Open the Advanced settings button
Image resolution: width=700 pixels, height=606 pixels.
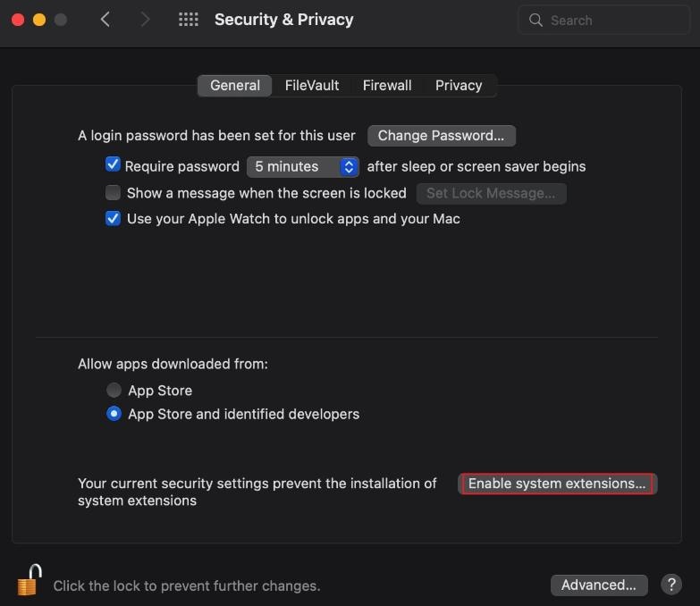599,585
